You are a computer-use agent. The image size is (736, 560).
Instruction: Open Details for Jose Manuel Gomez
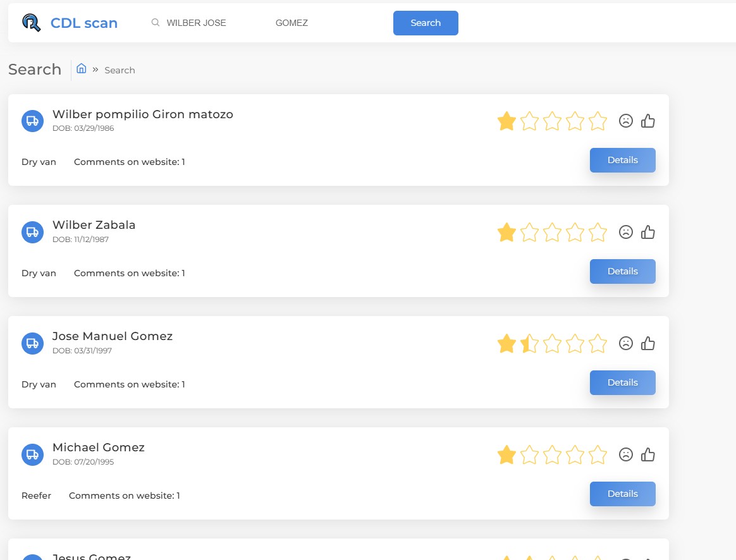coord(622,383)
